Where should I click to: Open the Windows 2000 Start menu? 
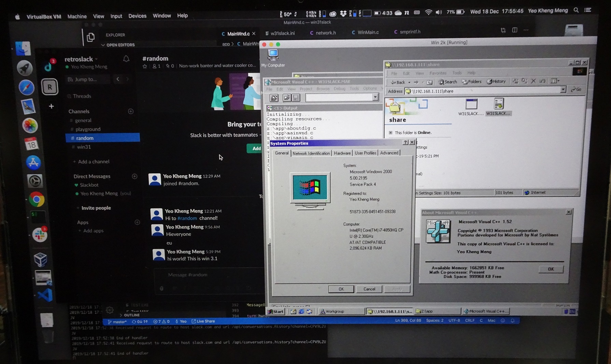click(276, 311)
